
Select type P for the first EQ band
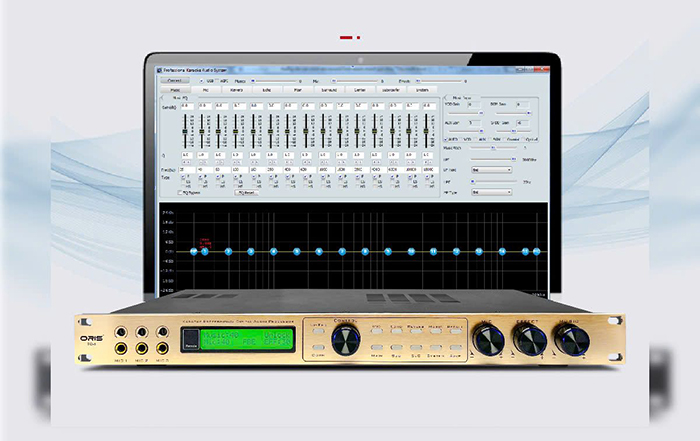(x=183, y=177)
